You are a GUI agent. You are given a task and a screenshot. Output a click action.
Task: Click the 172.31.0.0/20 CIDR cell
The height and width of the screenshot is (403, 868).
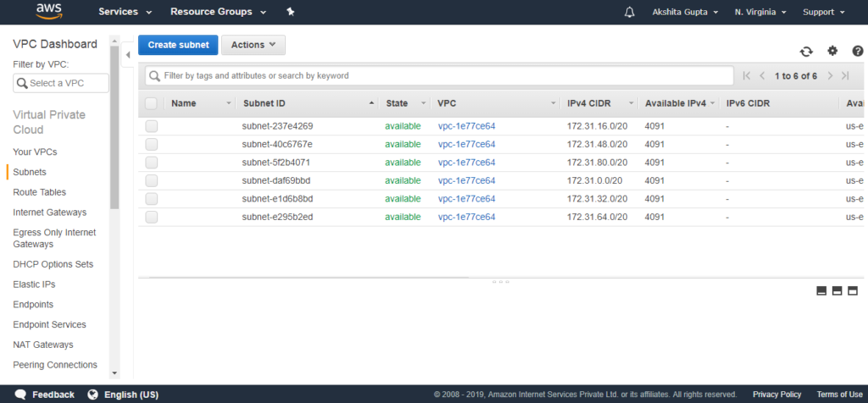[594, 181]
